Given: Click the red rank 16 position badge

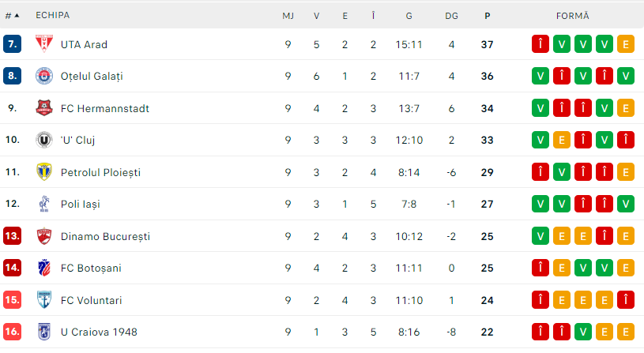Looking at the screenshot, I should (12, 332).
